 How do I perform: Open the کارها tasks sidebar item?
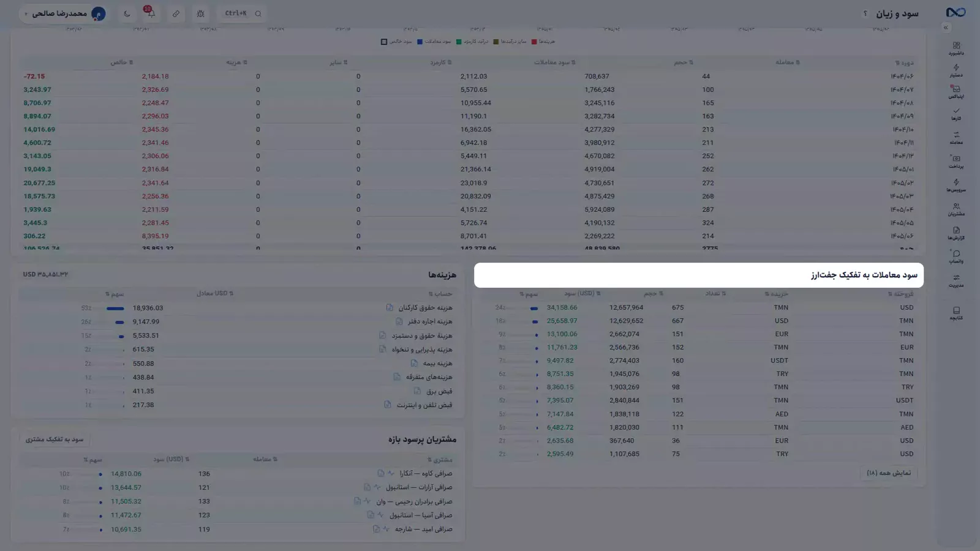(x=956, y=114)
